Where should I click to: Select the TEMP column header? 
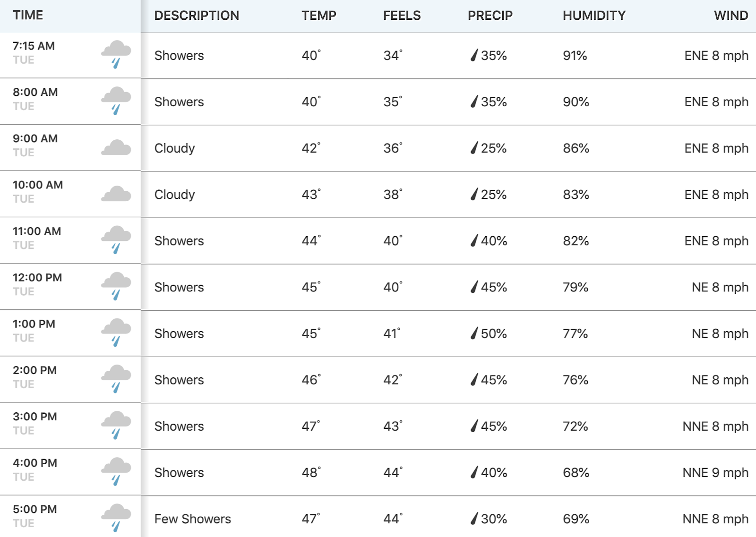click(x=319, y=15)
